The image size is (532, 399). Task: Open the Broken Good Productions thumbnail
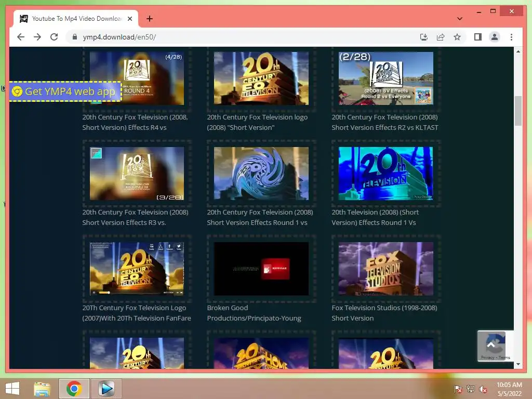pos(261,269)
